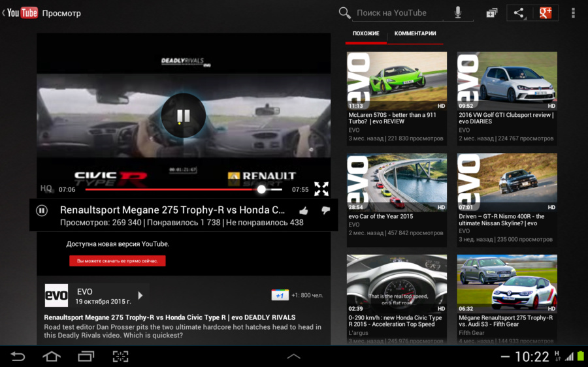Click 'Fifth Gear' channel name

[471, 333]
